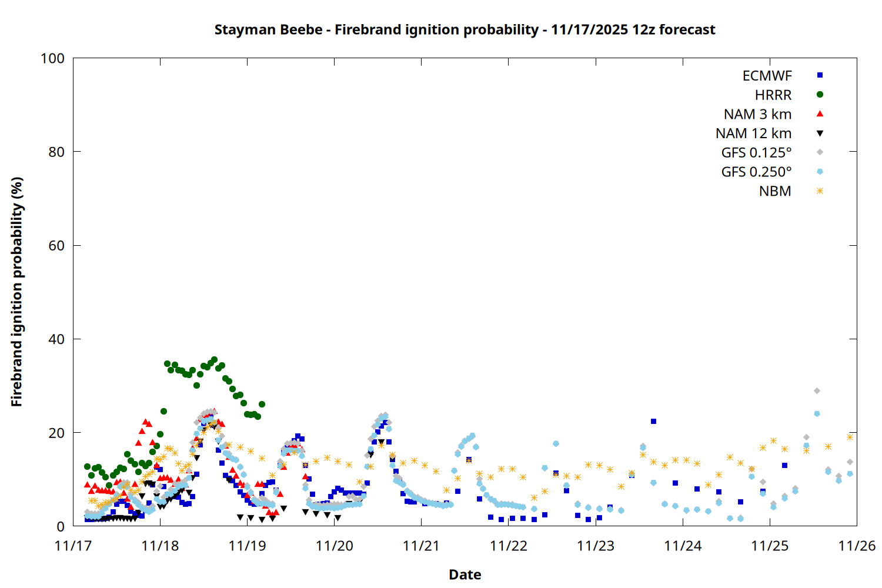Image resolution: width=882 pixels, height=588 pixels.
Task: Click the 11/20 x-axis tick label
Action: coord(334,546)
